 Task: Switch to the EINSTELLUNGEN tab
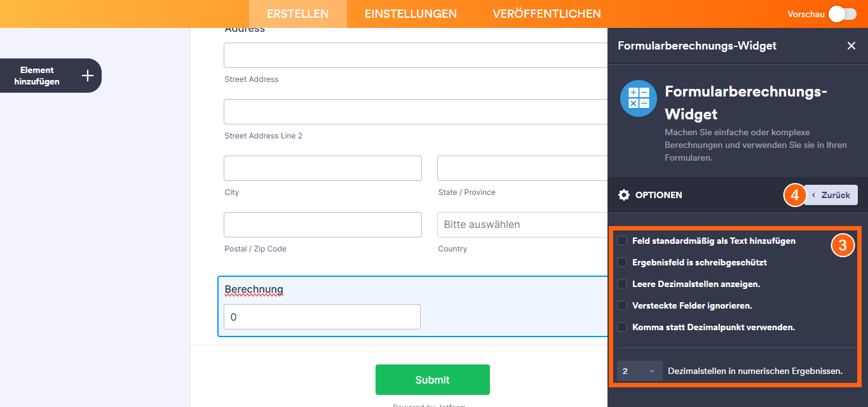410,13
